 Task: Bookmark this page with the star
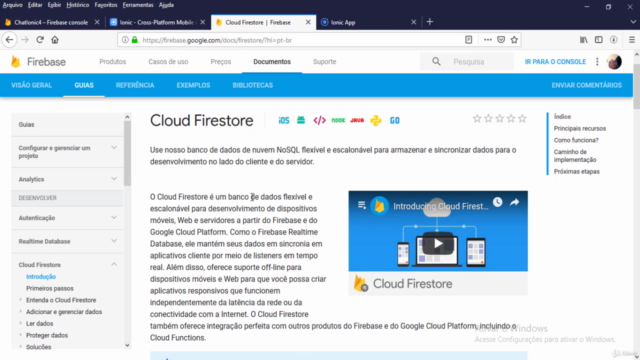click(514, 40)
